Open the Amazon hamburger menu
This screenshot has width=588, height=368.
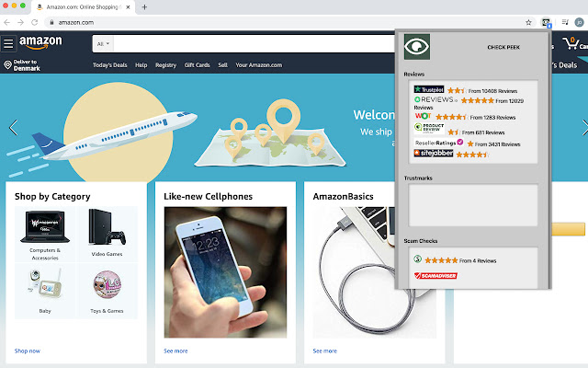(x=8, y=43)
